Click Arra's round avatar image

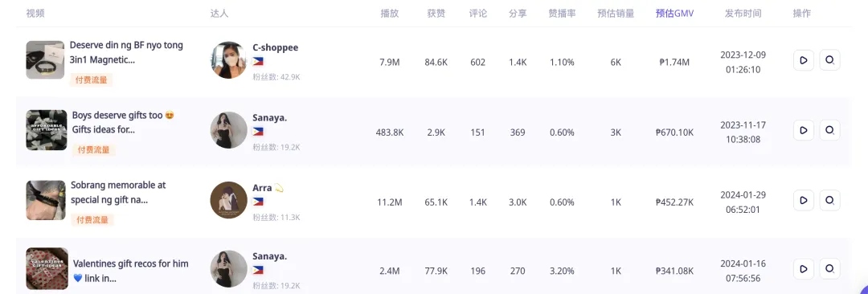click(228, 200)
